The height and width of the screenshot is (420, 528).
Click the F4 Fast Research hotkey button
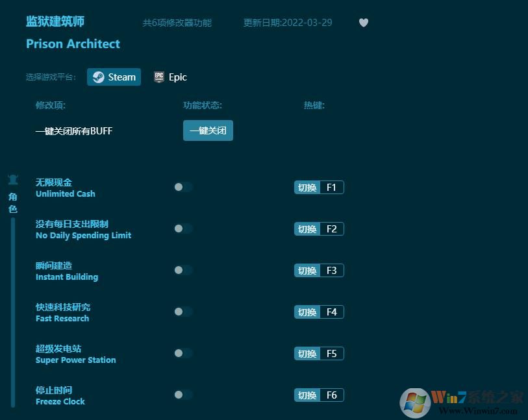[318, 312]
